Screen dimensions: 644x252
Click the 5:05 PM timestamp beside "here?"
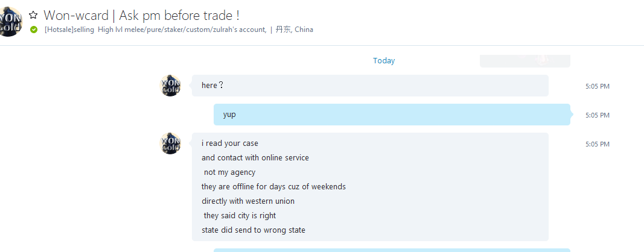[x=597, y=87]
